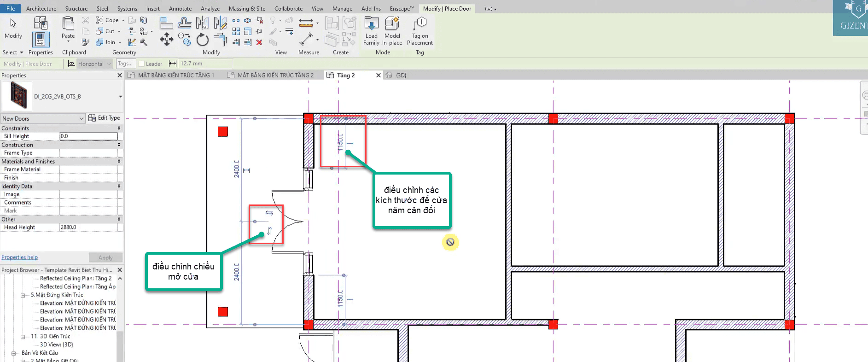Click the Mirror Draw Axis icon
Image resolution: width=868 pixels, height=362 pixels.
[x=220, y=23]
